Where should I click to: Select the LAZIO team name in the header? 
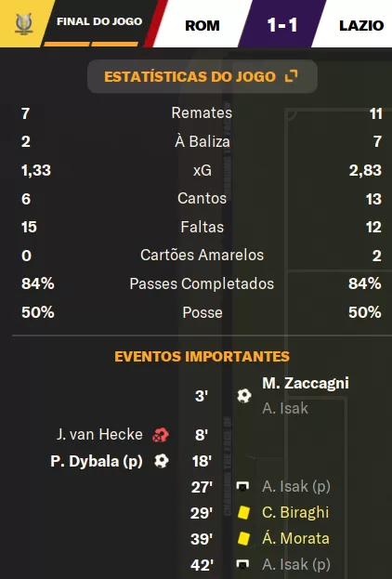point(361,25)
